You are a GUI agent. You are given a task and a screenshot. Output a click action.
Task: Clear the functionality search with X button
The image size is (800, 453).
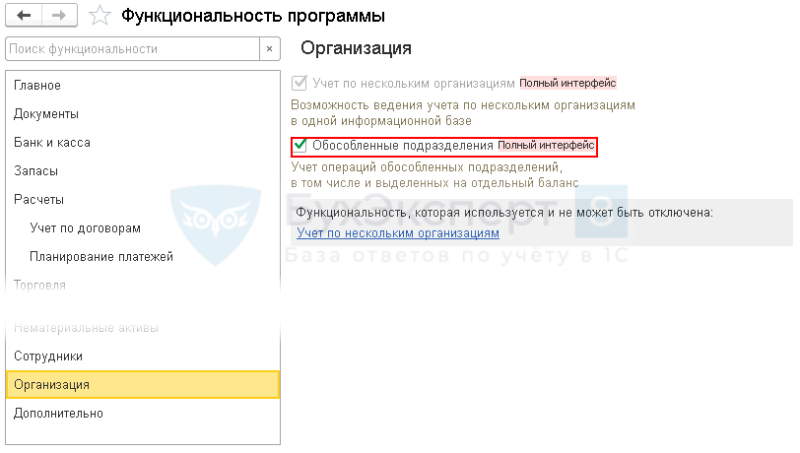tap(269, 49)
